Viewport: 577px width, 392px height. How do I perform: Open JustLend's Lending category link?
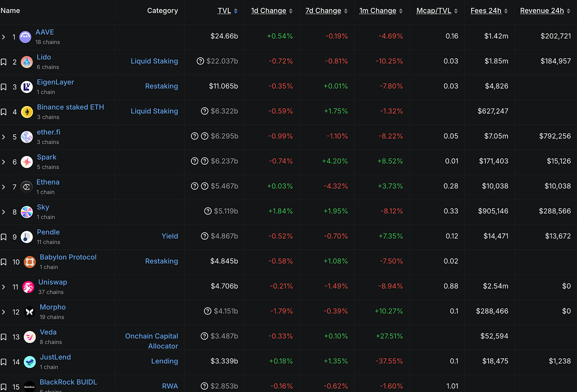point(164,361)
